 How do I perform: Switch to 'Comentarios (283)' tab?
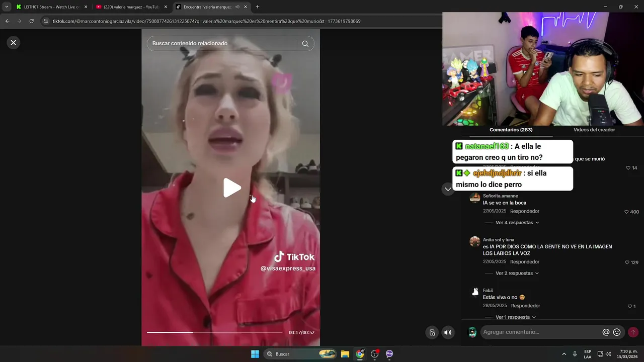(511, 130)
